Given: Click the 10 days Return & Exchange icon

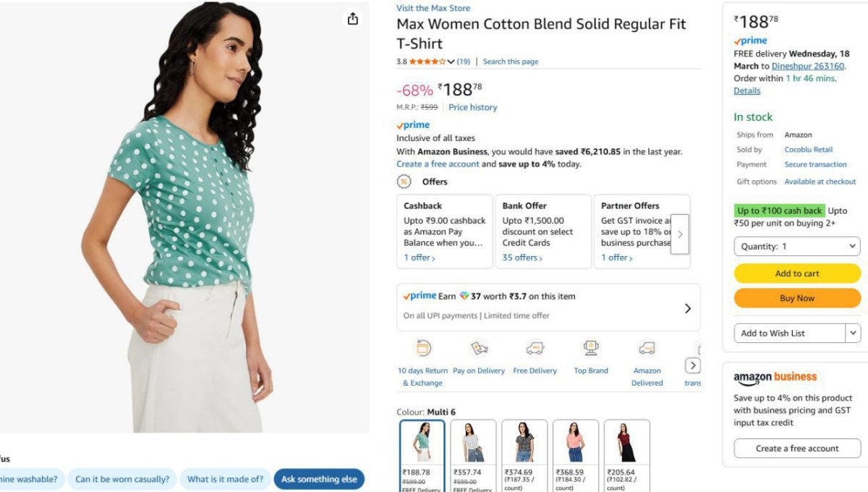Looking at the screenshot, I should click(423, 348).
